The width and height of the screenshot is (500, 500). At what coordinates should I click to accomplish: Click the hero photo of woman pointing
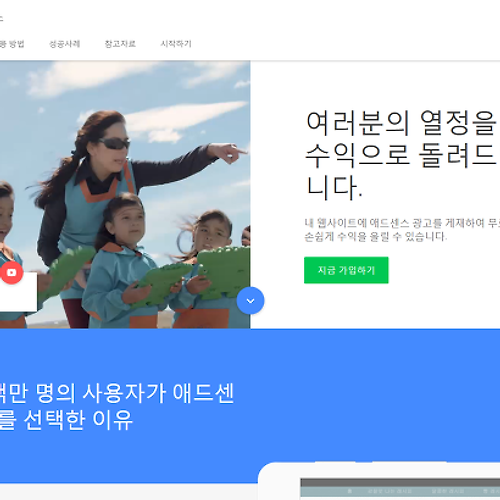(x=125, y=194)
